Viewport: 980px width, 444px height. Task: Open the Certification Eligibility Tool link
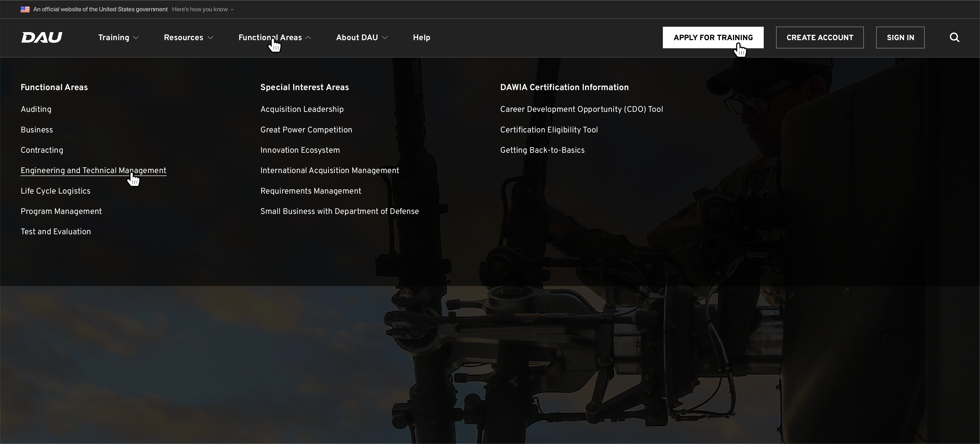549,130
